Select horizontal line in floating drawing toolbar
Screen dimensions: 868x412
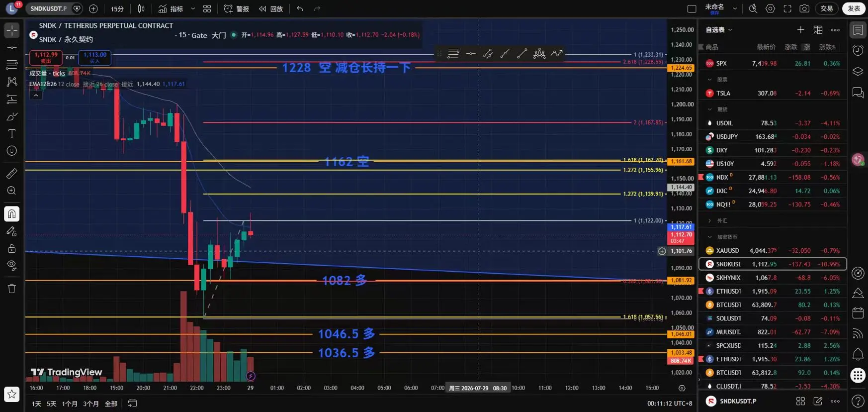[471, 53]
